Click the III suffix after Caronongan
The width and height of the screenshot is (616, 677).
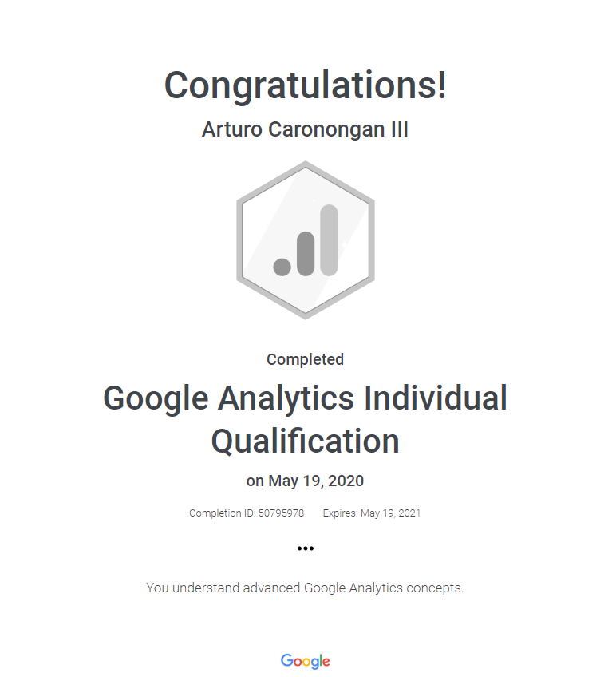(x=397, y=129)
